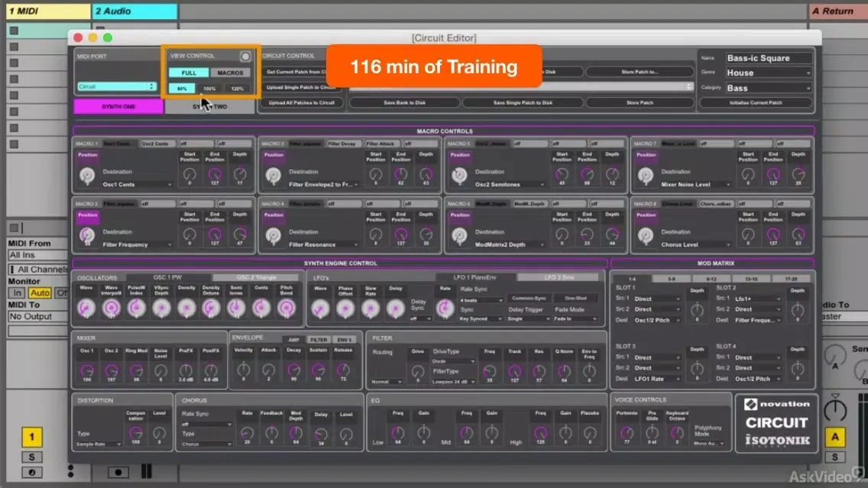This screenshot has width=868, height=488.
Task: Click the Store Patch button
Action: point(640,103)
